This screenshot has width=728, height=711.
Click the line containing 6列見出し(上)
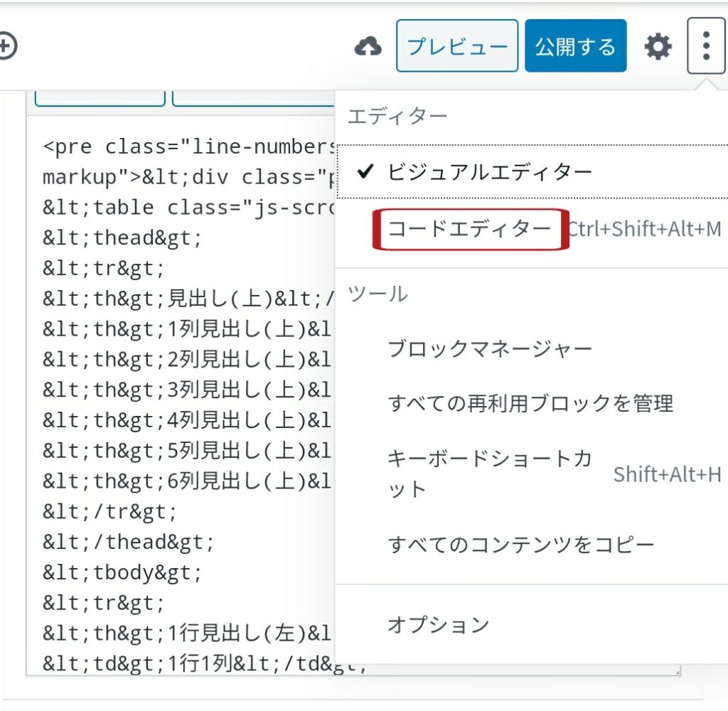[188, 481]
